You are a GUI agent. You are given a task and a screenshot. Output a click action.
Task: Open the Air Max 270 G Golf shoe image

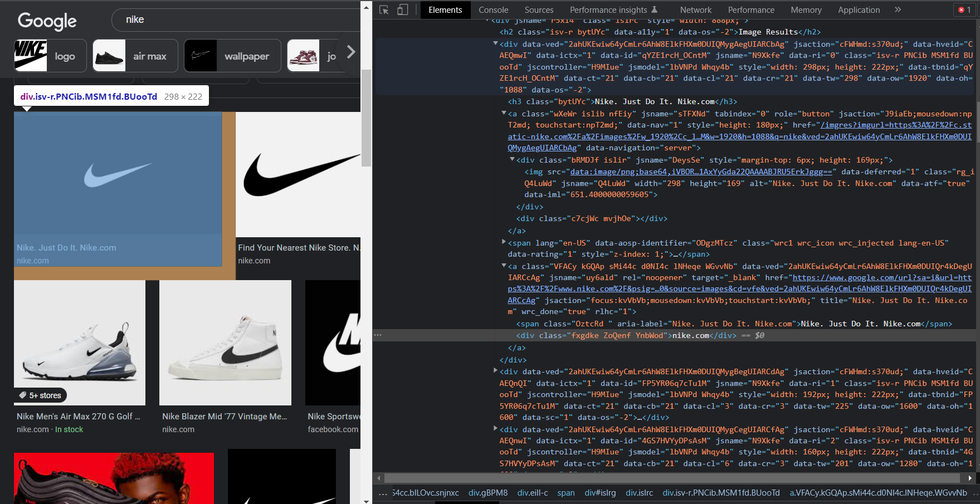[x=80, y=342]
